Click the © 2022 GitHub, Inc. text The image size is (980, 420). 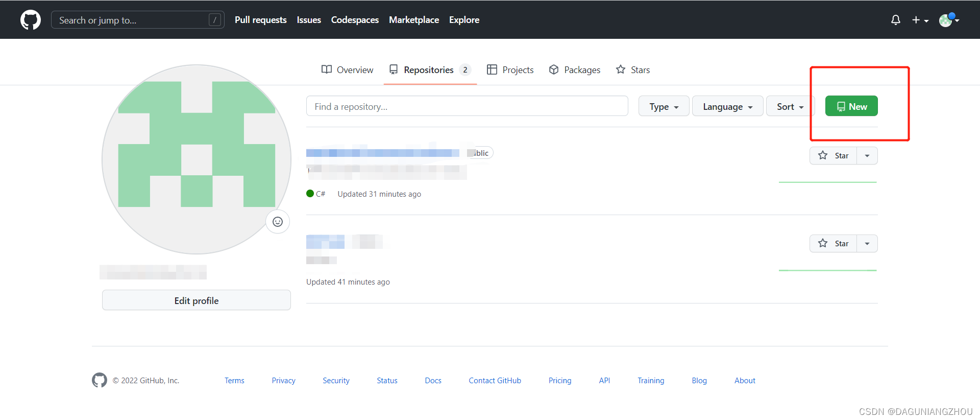(x=146, y=381)
